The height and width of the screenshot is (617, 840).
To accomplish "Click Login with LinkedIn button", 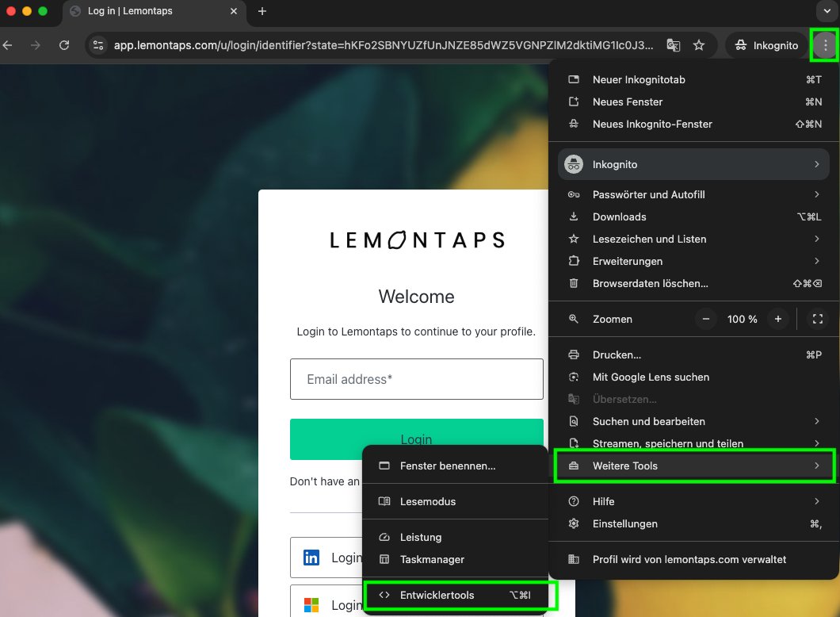I will point(326,558).
